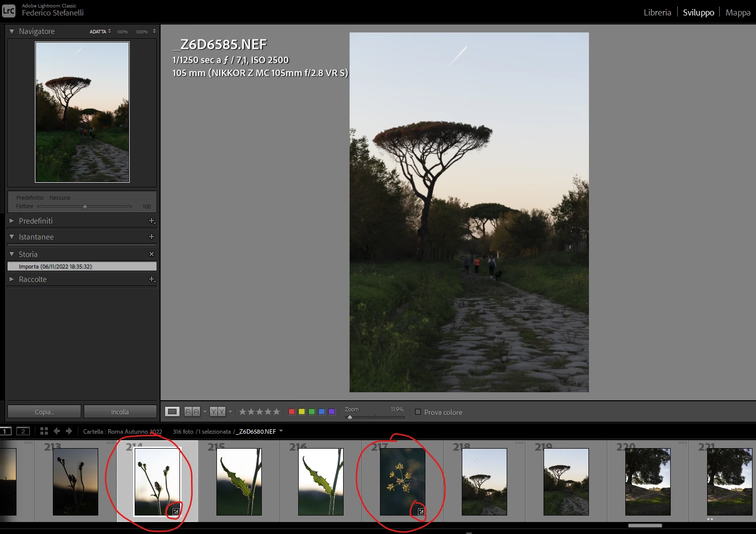This screenshot has width=756, height=534.
Task: Open second window display button 2
Action: pyautogui.click(x=23, y=431)
